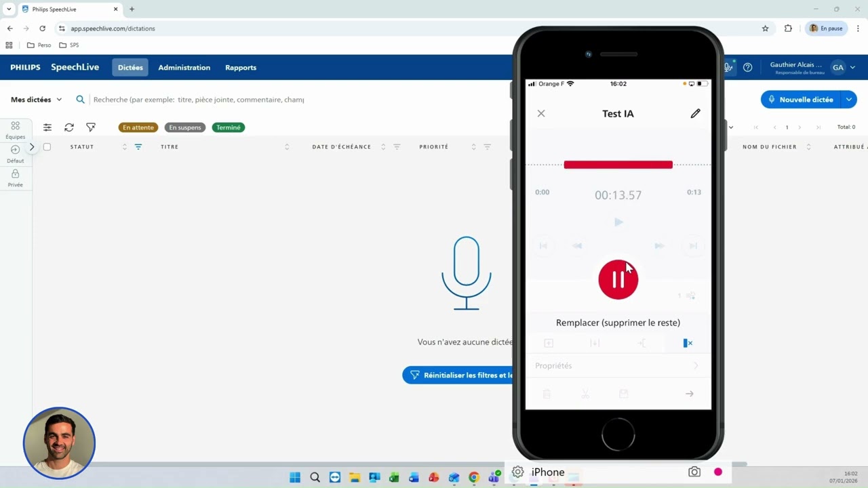Viewport: 868px width, 488px height.
Task: Refresh the dictation list
Action: click(69, 127)
